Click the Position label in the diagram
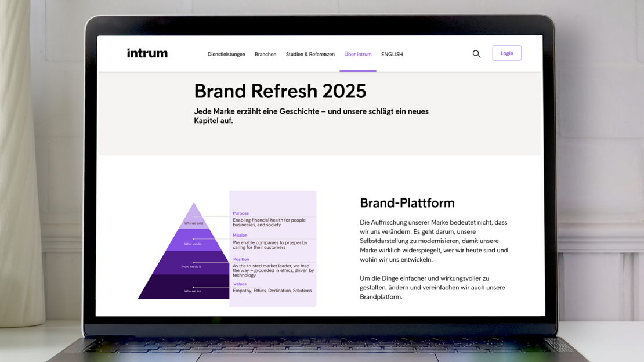This screenshot has width=644, height=362. pyautogui.click(x=241, y=259)
